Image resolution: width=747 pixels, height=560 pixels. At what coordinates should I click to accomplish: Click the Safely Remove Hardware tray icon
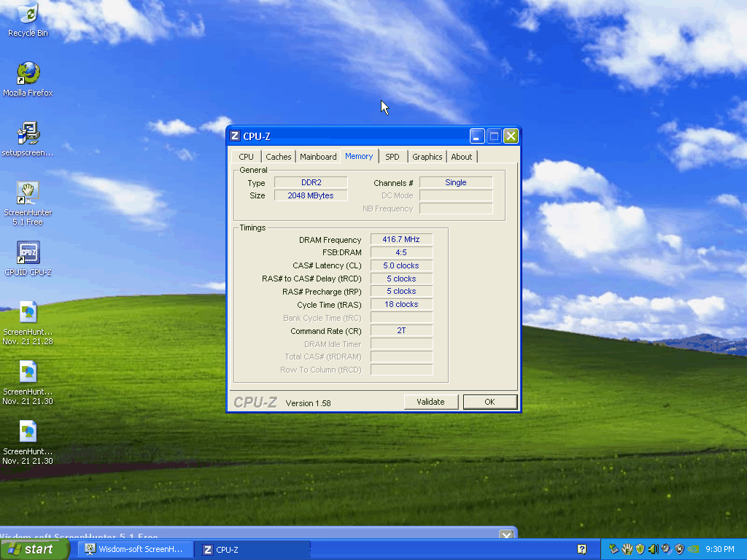coord(614,549)
